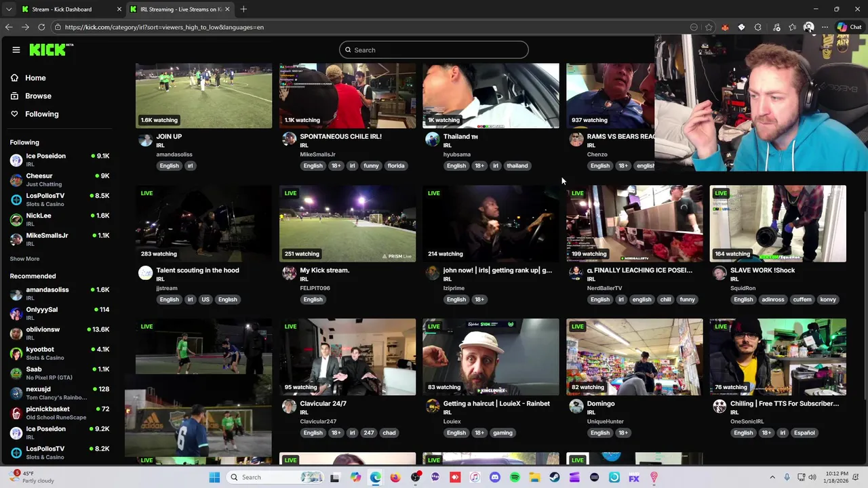The width and height of the screenshot is (868, 488).
Task: Open My Kick stream. thumbnail
Action: [348, 224]
